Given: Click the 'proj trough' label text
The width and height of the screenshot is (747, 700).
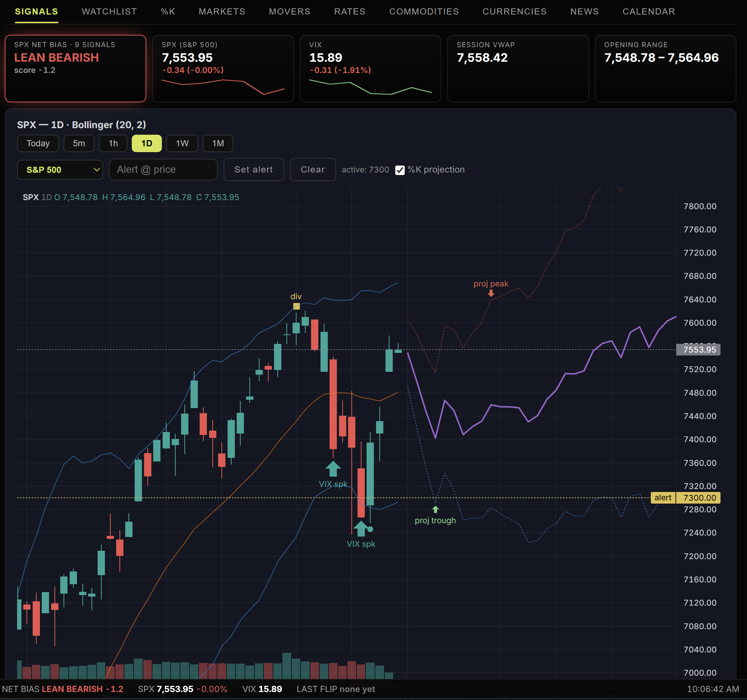Looking at the screenshot, I should pyautogui.click(x=435, y=520).
